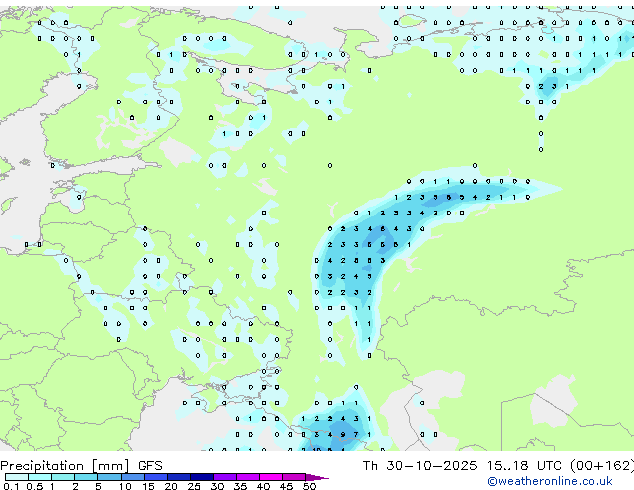Screen dimensions: 634x490
Task: Click the date text "Th 30-10-2025"
Action: pyautogui.click(x=420, y=466)
